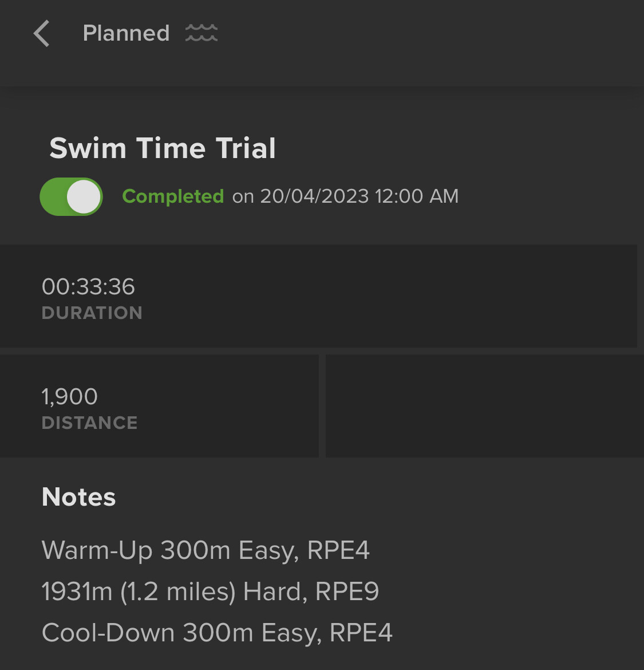
Task: Select the empty tile beside Distance
Action: (x=484, y=406)
